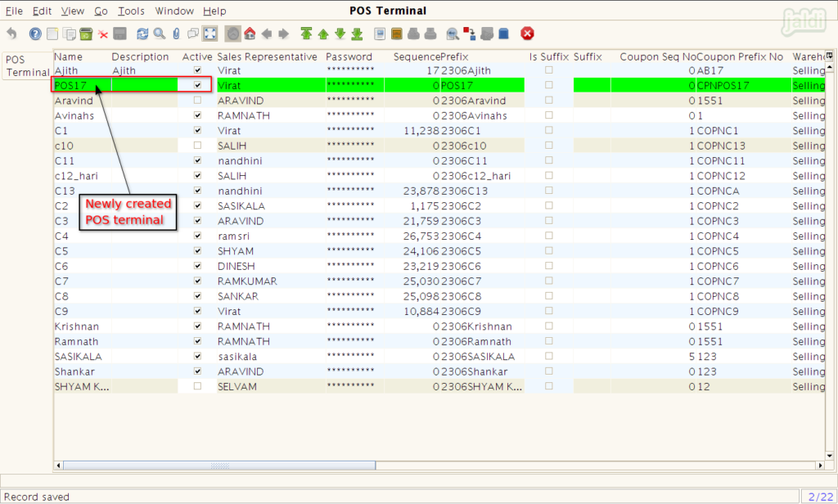
Task: Click the left arrow Parent record icon
Action: (x=267, y=34)
